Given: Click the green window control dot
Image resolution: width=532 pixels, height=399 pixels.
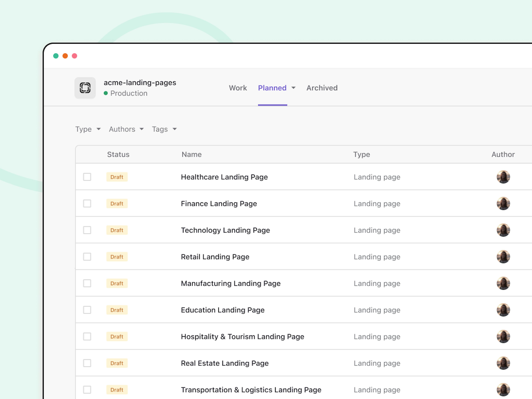Looking at the screenshot, I should tap(56, 56).
